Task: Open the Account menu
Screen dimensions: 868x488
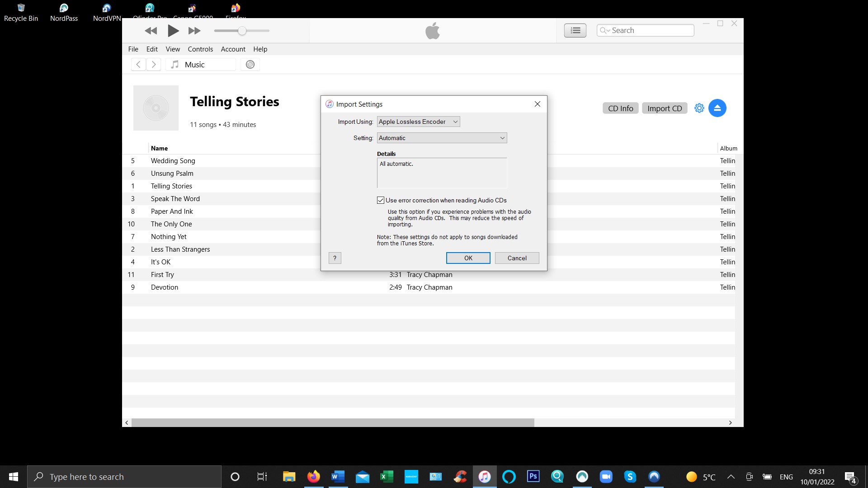Action: 233,49
